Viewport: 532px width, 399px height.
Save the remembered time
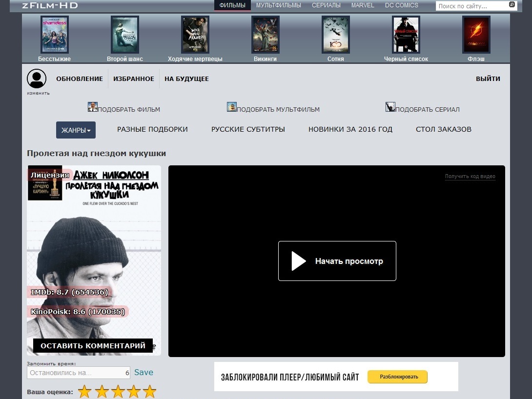[x=143, y=372]
